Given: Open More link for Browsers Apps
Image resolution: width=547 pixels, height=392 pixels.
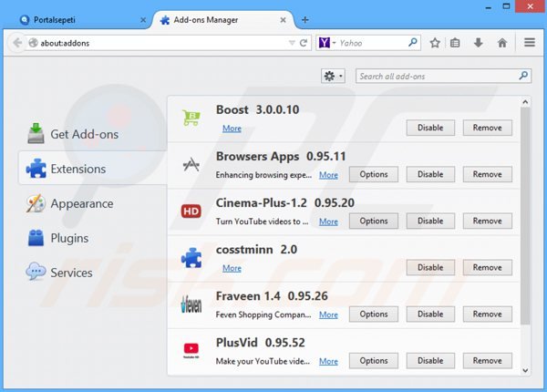Looking at the screenshot, I should tap(328, 175).
